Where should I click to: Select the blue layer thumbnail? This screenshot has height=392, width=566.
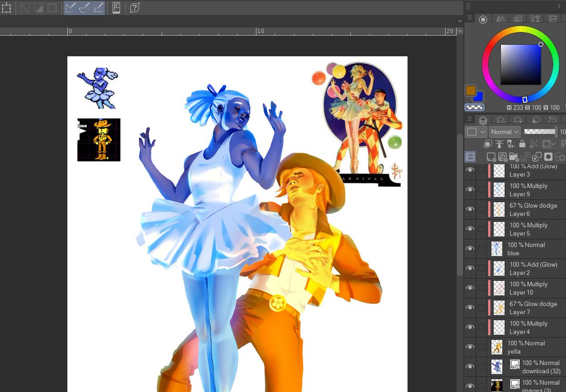pyautogui.click(x=497, y=249)
